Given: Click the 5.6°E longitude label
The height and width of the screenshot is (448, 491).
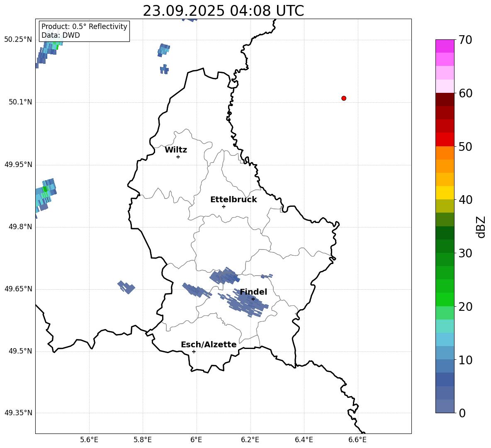Looking at the screenshot, I should (89, 440).
